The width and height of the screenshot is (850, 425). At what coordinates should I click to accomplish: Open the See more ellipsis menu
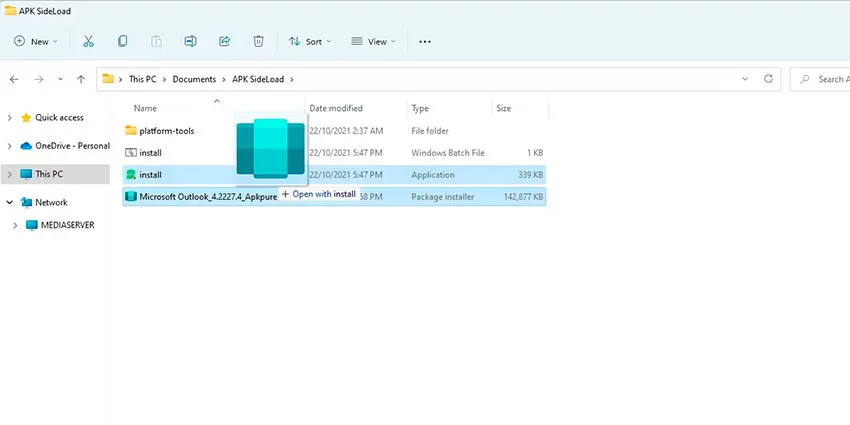point(425,42)
